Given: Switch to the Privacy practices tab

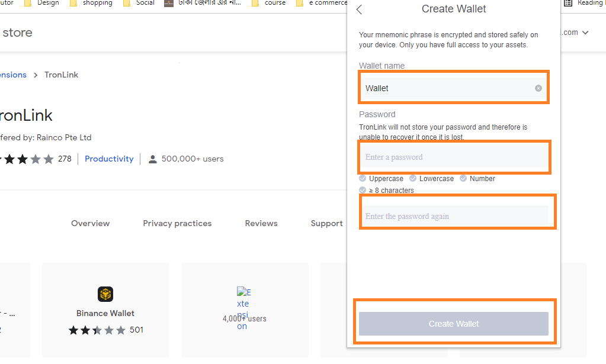Looking at the screenshot, I should tap(177, 224).
